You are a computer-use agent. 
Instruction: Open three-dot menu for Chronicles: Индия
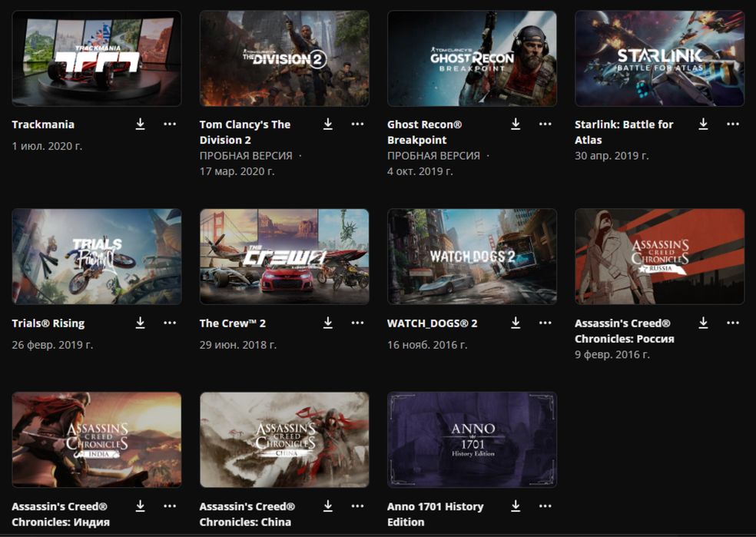pos(170,506)
